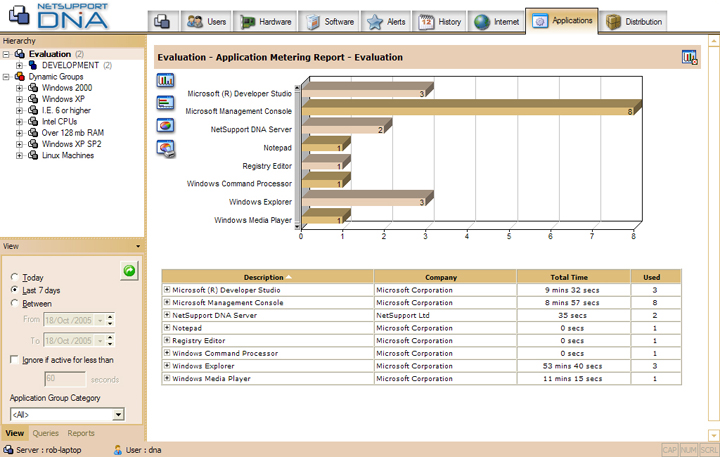
Task: Open the Application Group Category dropdown
Action: tap(118, 415)
